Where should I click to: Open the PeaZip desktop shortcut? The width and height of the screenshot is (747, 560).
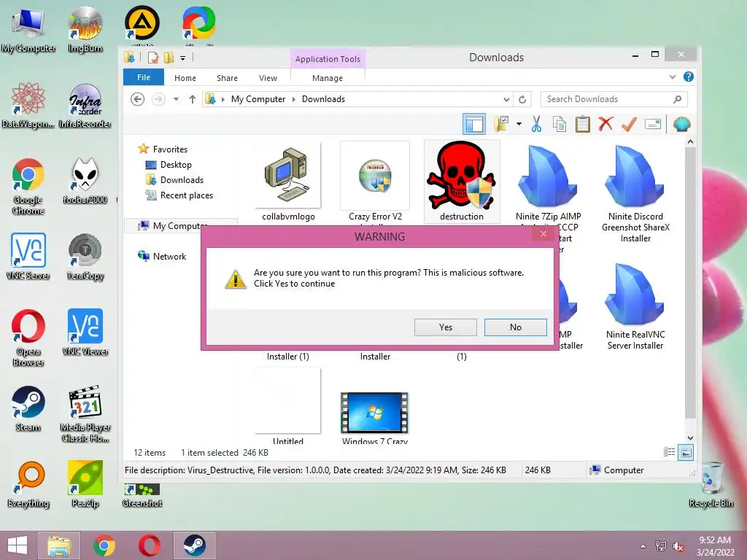pyautogui.click(x=85, y=484)
